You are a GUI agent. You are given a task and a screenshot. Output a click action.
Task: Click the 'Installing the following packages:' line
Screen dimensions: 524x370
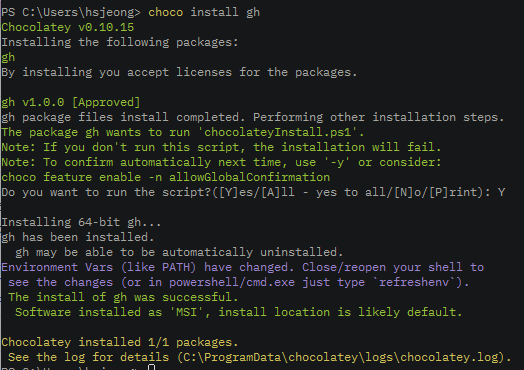coord(120,42)
